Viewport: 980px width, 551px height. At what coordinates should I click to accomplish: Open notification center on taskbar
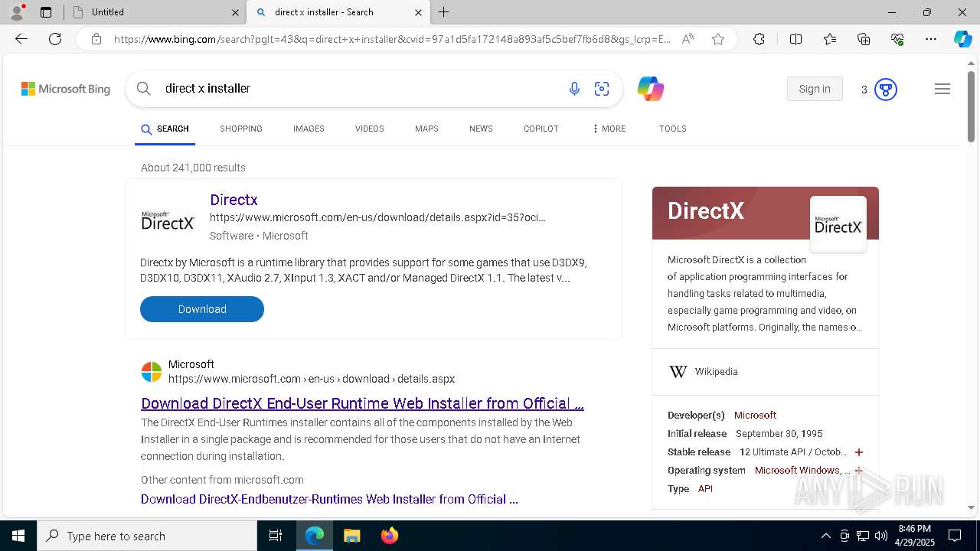click(955, 536)
